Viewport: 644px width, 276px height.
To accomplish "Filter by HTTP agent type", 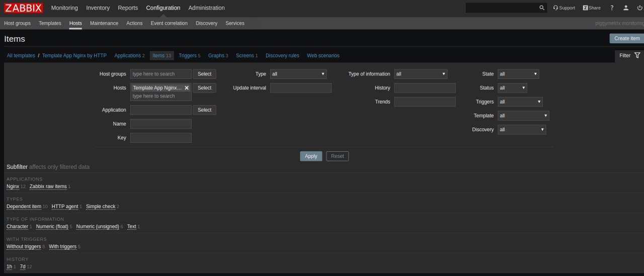I will (65, 207).
